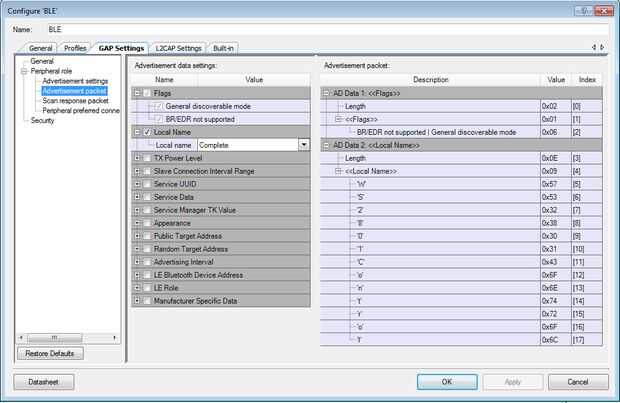Enable Service Manager TK Value checkbox
Screen dimensions: 620x403
pyautogui.click(x=147, y=210)
